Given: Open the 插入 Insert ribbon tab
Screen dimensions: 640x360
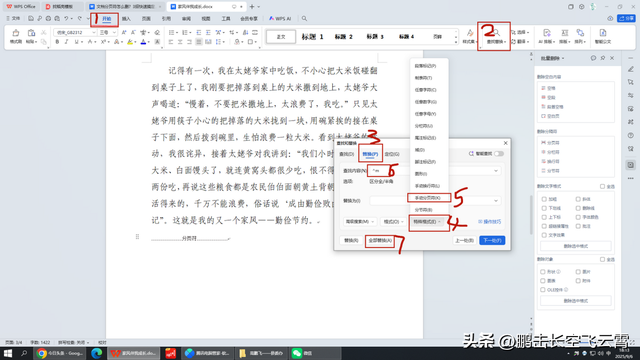Looking at the screenshot, I should (x=126, y=19).
